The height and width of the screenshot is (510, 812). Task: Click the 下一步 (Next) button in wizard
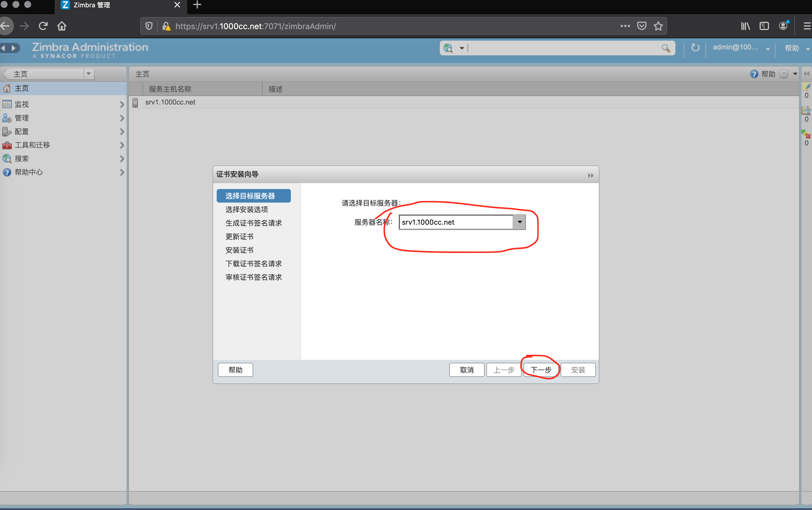tap(541, 370)
